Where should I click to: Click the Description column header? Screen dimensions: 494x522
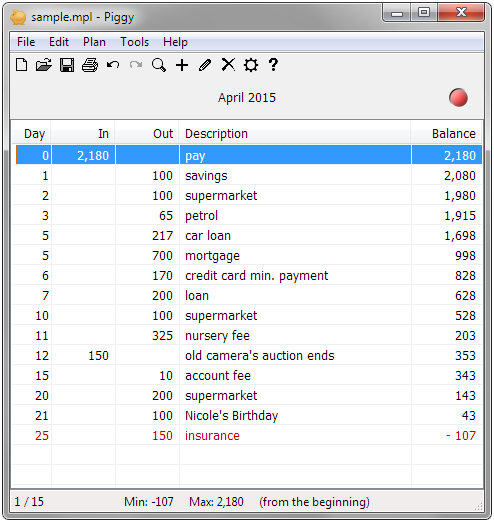295,134
